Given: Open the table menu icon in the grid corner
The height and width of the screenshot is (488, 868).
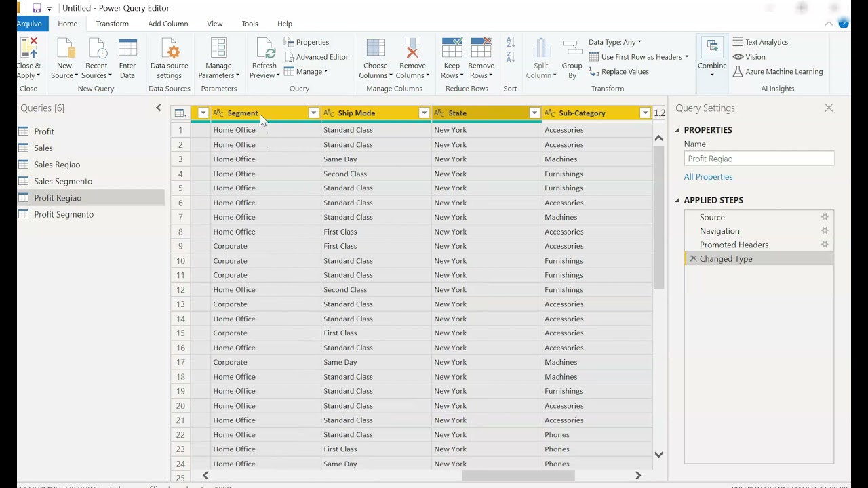Looking at the screenshot, I should click(180, 113).
